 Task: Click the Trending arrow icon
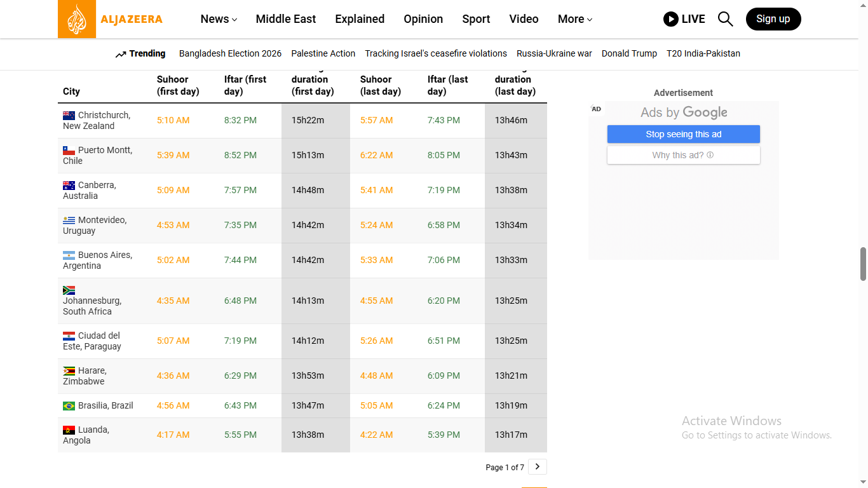[x=121, y=55]
